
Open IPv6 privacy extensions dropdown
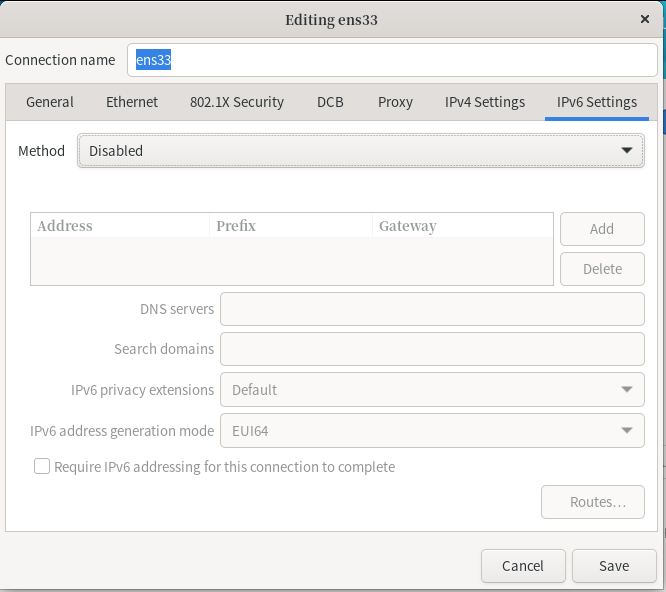point(431,390)
